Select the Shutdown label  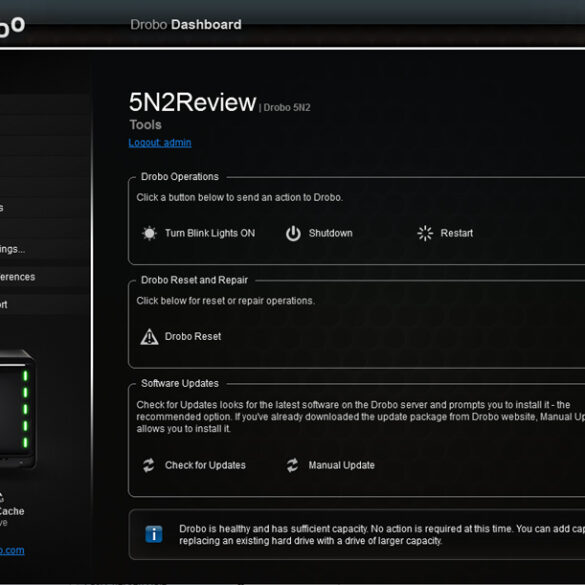point(330,233)
